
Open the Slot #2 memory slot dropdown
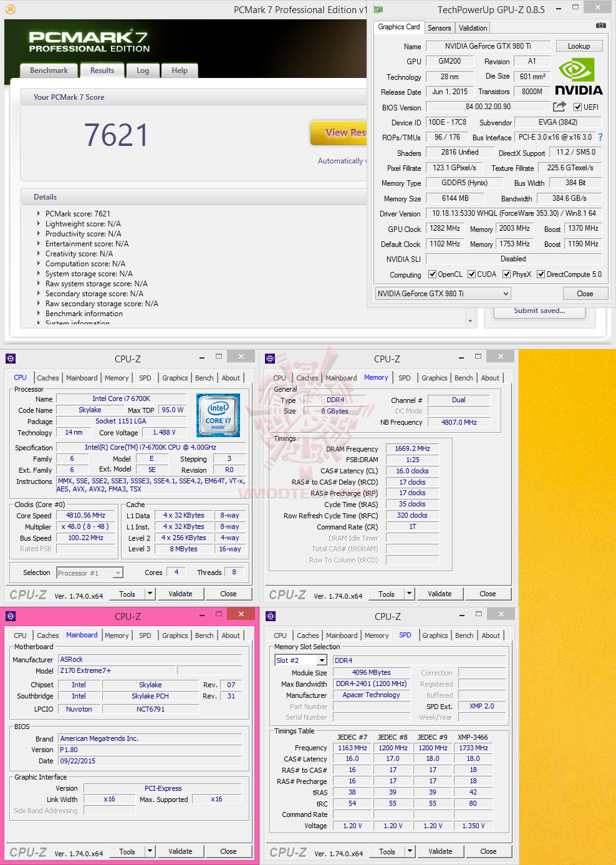point(301,660)
